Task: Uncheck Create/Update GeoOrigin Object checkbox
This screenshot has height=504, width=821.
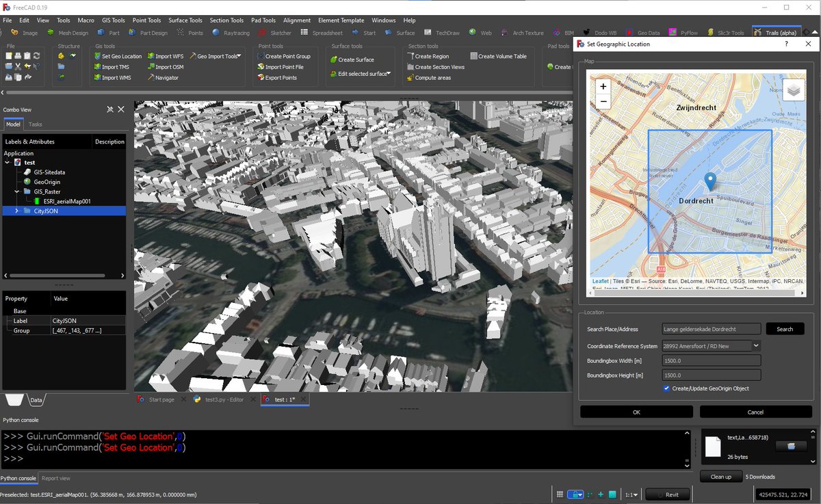Action: coord(666,388)
